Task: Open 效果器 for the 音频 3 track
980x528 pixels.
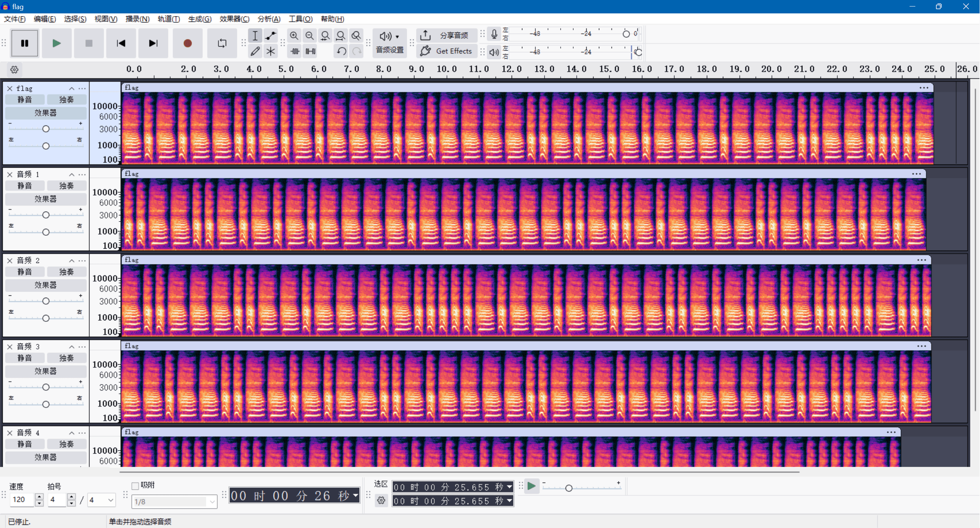Action: (46, 371)
